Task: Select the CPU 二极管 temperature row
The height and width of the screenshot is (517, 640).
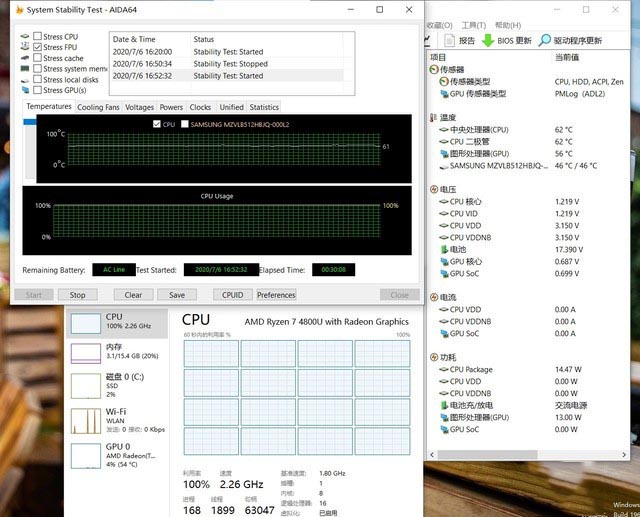Action: point(529,142)
